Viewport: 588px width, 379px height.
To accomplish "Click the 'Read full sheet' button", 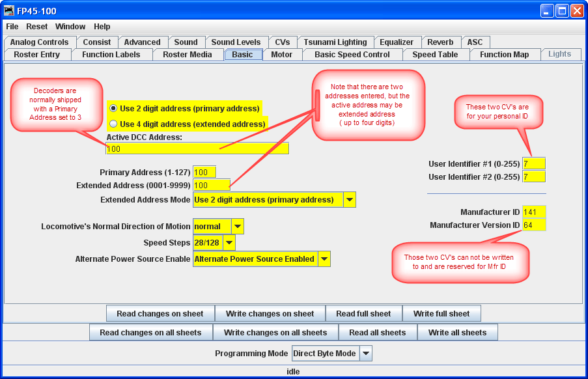I will click(363, 313).
